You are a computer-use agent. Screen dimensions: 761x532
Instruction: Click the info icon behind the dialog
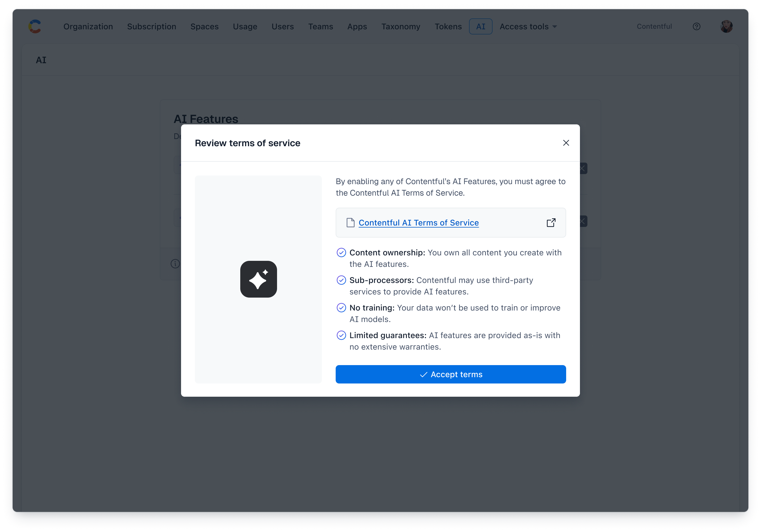click(175, 264)
